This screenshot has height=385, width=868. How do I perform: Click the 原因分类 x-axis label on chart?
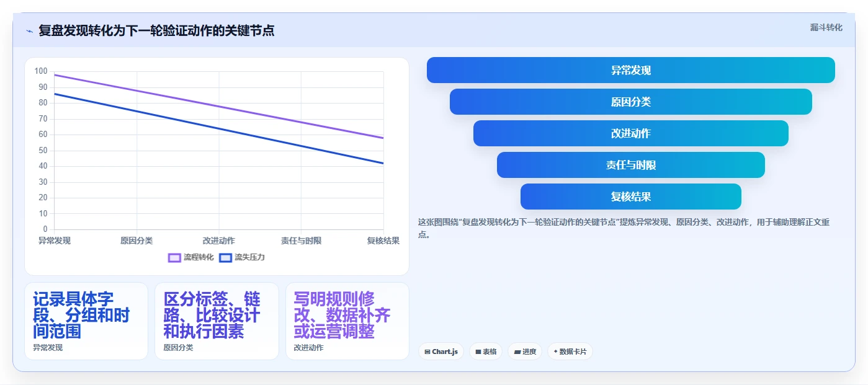[x=136, y=241]
